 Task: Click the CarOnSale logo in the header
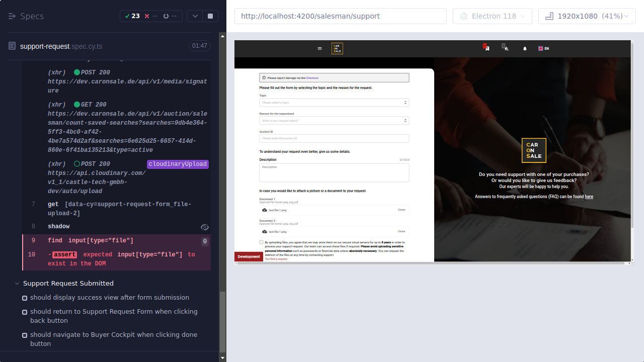pos(337,48)
